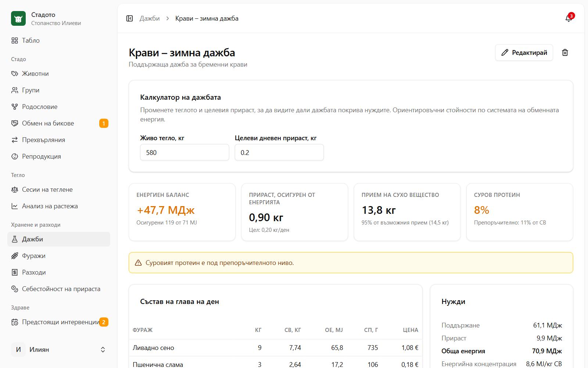Viewport: 588px width, 368px height.
Task: Click the Стопанство Илиеви farm name
Action: 56,23
